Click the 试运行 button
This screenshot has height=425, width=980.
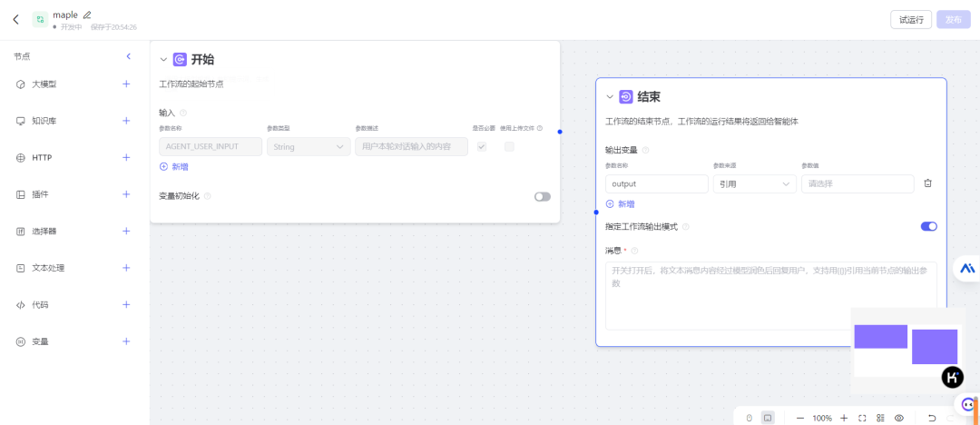911,19
